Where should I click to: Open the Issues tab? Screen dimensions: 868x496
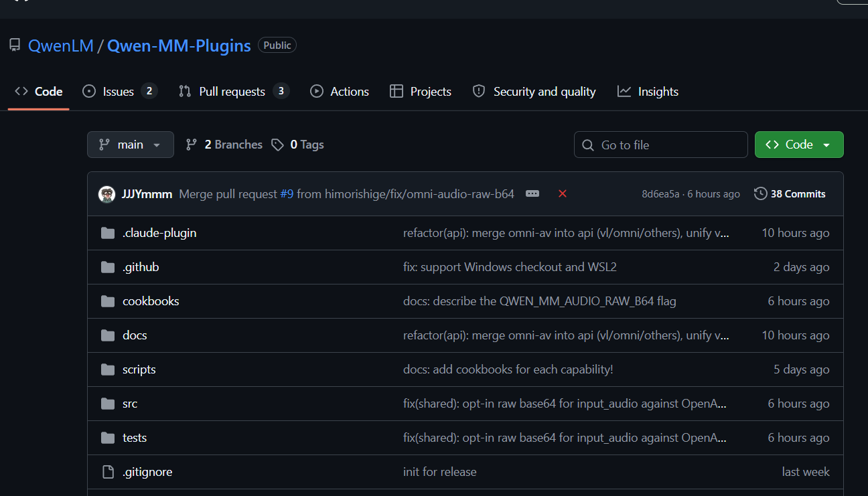point(119,92)
